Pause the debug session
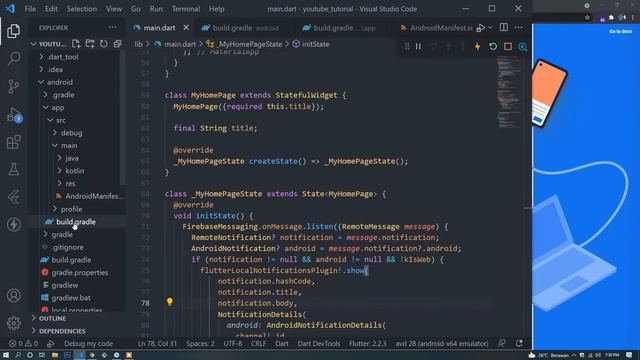 (x=418, y=47)
